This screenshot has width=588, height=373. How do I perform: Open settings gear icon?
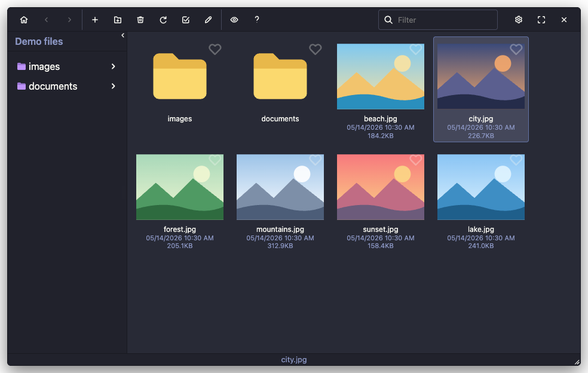point(519,20)
